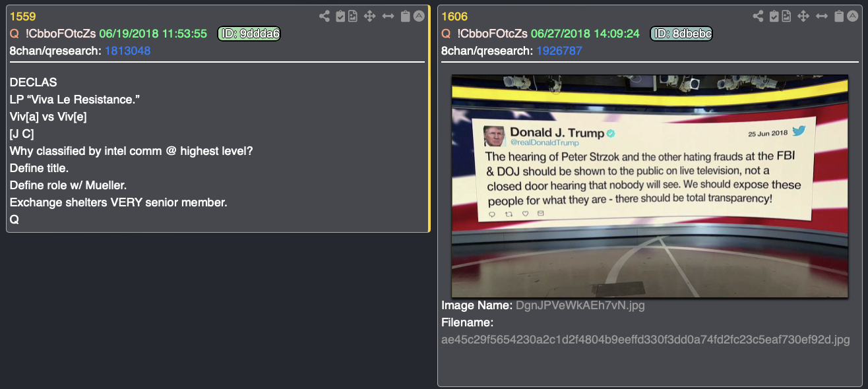
Task: Collapse post 1606 with circled arrow
Action: pos(852,16)
